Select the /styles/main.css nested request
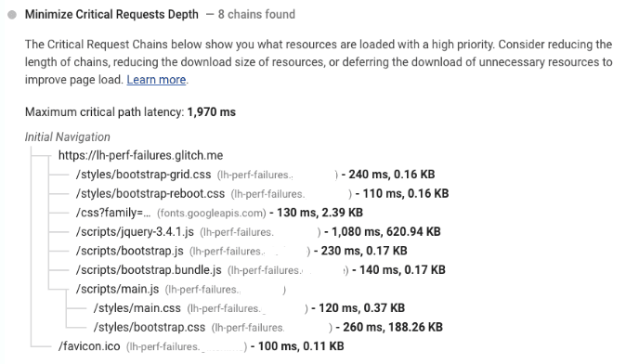This screenshot has height=364, width=639. 137,308
